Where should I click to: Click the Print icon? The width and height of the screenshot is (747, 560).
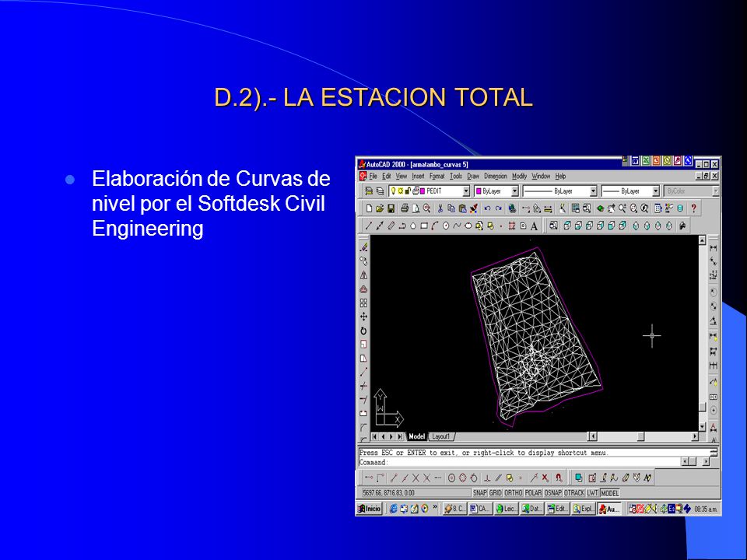[405, 208]
